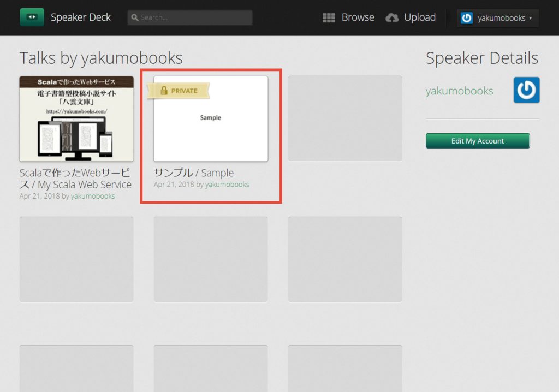The image size is (559, 392).
Task: Click the magnifier icon in search box
Action: click(x=135, y=17)
